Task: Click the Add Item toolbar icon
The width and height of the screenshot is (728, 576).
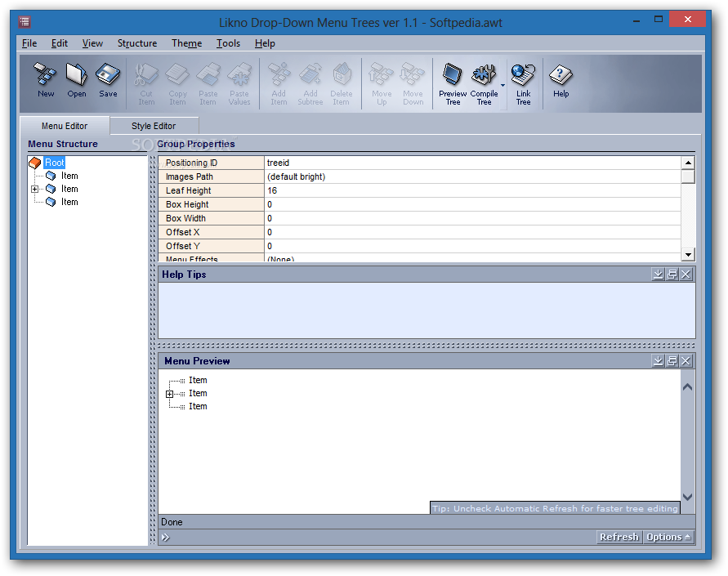Action: (279, 84)
